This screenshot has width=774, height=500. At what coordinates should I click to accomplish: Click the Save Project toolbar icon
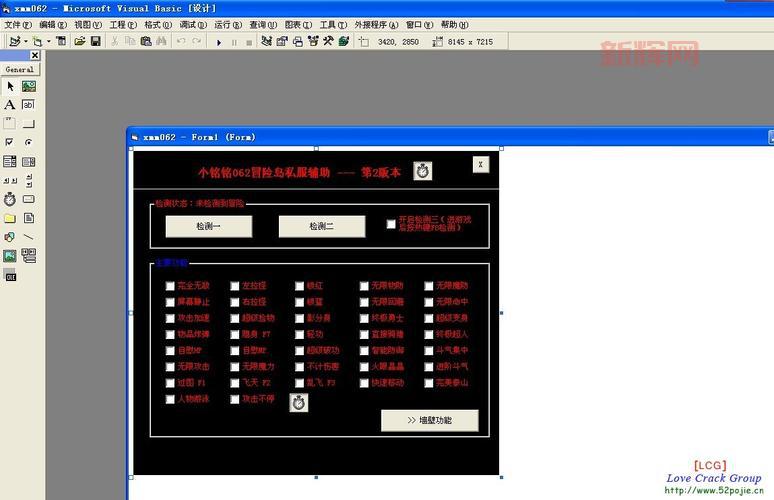click(x=96, y=41)
